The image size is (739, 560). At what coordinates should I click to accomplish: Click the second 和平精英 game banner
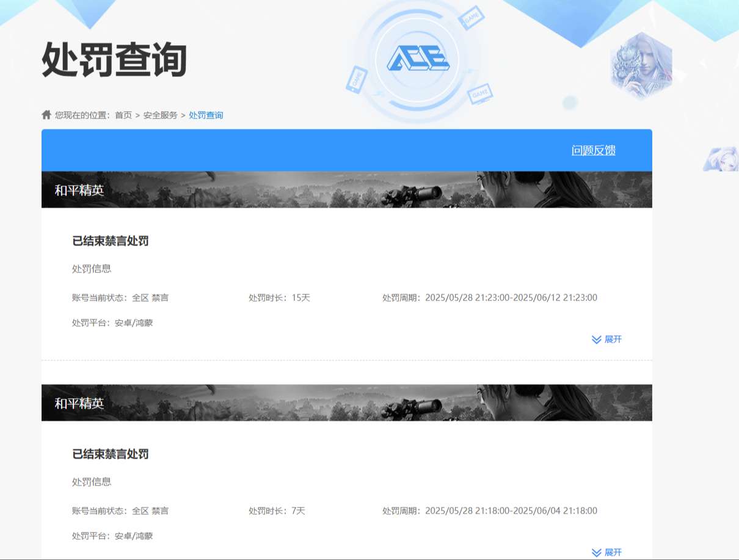(347, 403)
